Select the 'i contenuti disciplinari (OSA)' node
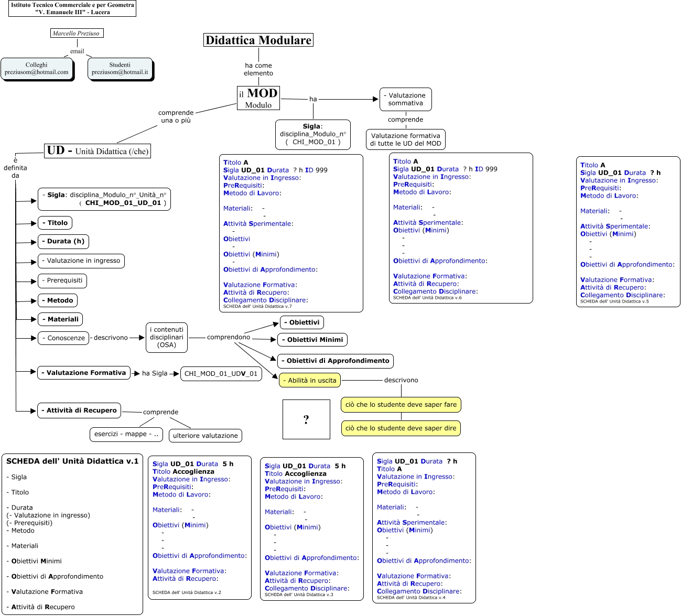This screenshot has height=616, width=681. (167, 338)
